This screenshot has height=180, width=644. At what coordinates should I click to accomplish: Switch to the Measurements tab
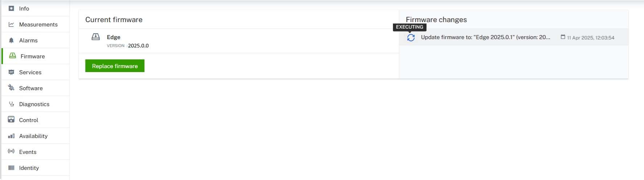coord(38,24)
